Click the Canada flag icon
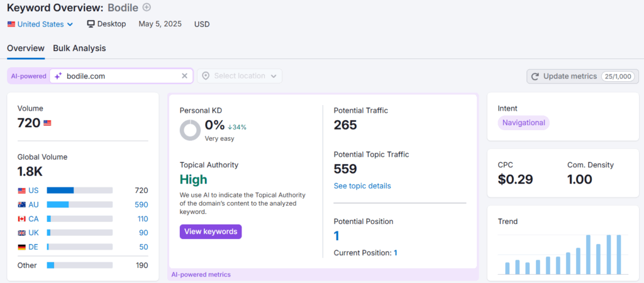 point(22,219)
